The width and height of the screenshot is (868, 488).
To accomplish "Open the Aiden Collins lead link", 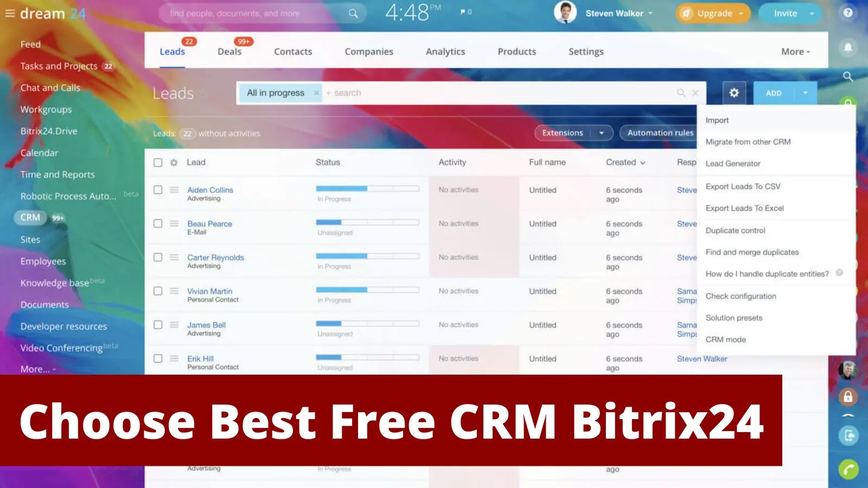I will [x=210, y=190].
